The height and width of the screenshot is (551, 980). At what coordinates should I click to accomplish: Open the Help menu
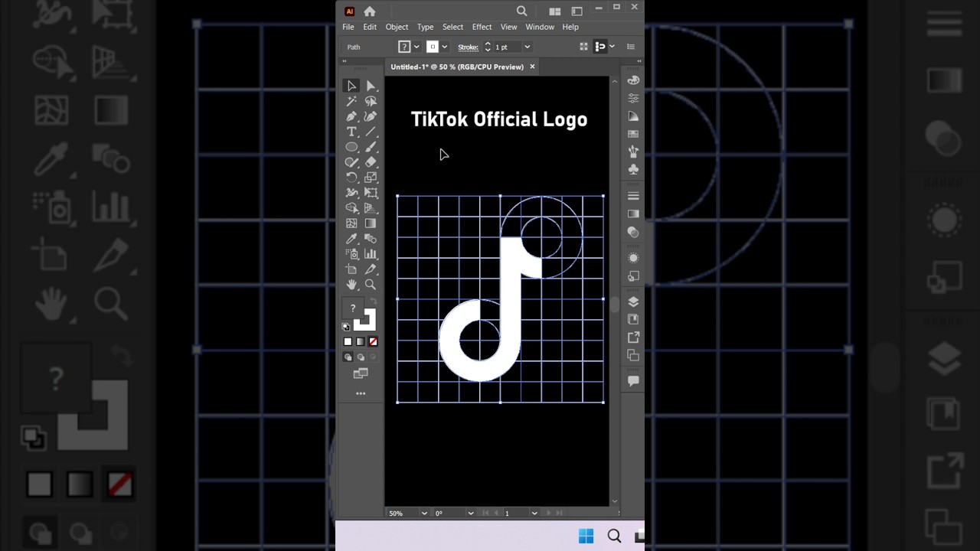click(570, 27)
